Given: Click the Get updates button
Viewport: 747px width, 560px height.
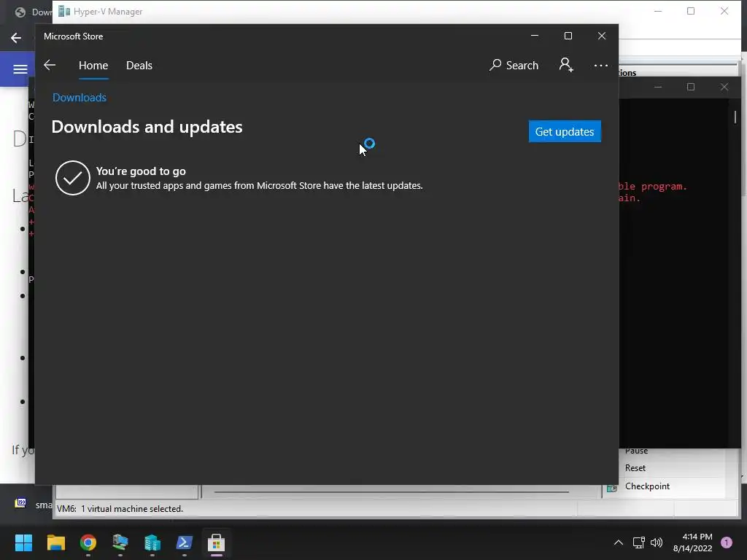Looking at the screenshot, I should (x=565, y=131).
